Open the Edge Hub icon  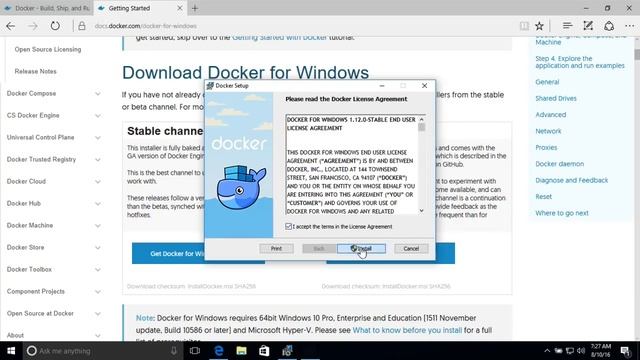567,26
